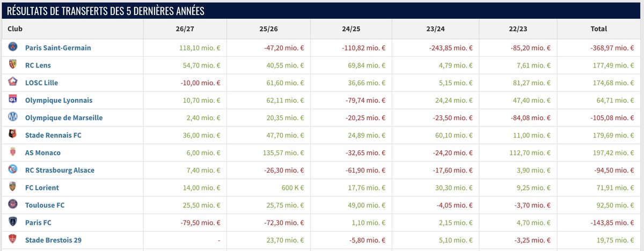The image size is (644, 251).
Task: Select RC Lens total 177,49 mio. €
Action: 614,65
